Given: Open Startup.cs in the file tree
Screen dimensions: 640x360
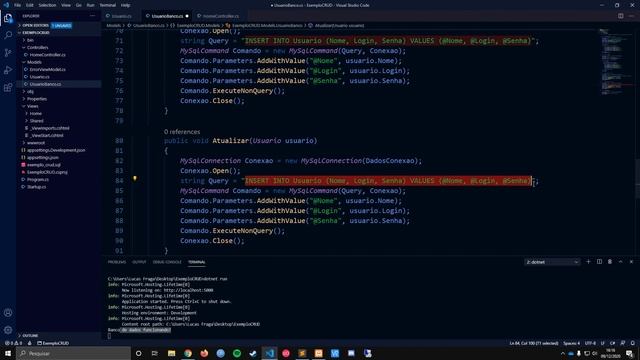Looking at the screenshot, I should [x=37, y=187].
